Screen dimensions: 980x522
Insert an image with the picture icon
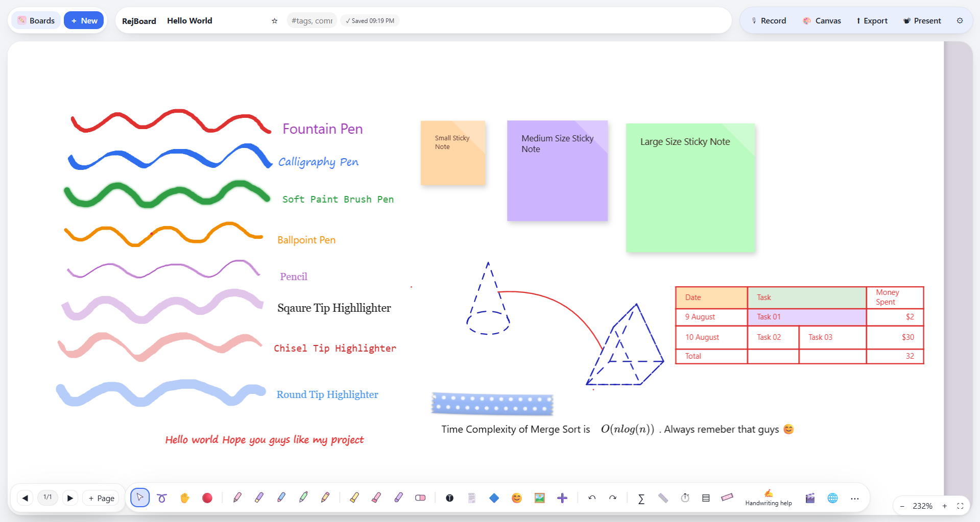coord(539,498)
